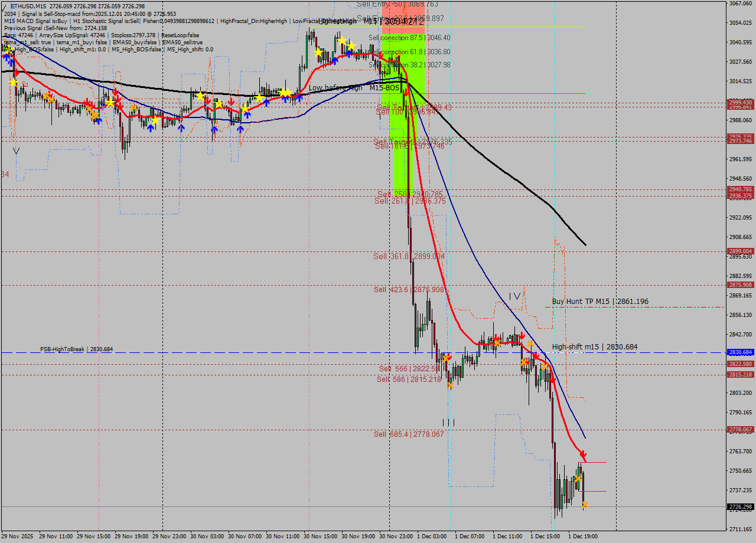Click the FSB-HighToBreak 2830.684 label
The height and width of the screenshot is (543, 756).
click(76, 349)
